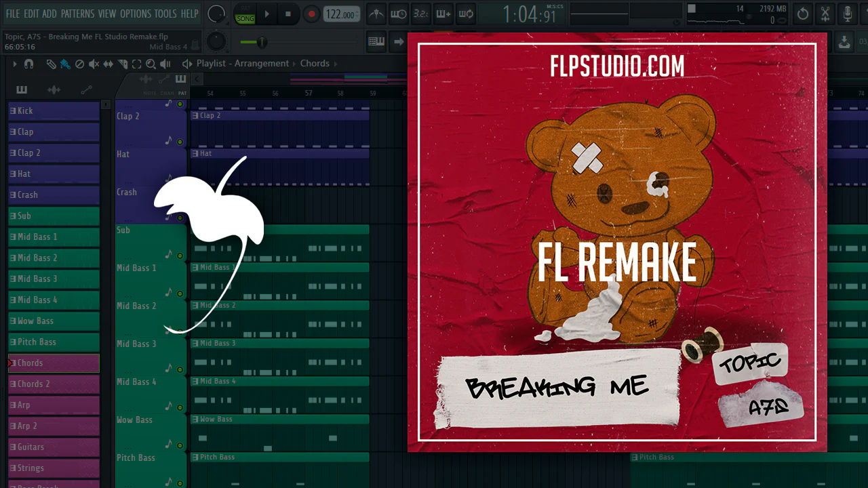Open the PATTERNS menu
Viewport: 868px width, 488px height.
click(77, 14)
